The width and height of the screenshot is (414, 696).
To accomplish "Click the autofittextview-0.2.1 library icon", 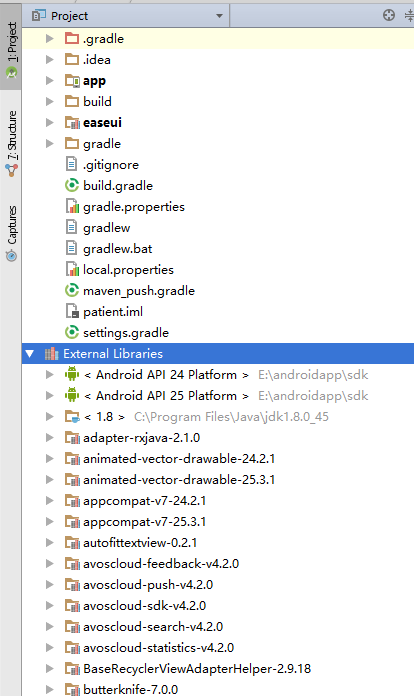I will (72, 542).
